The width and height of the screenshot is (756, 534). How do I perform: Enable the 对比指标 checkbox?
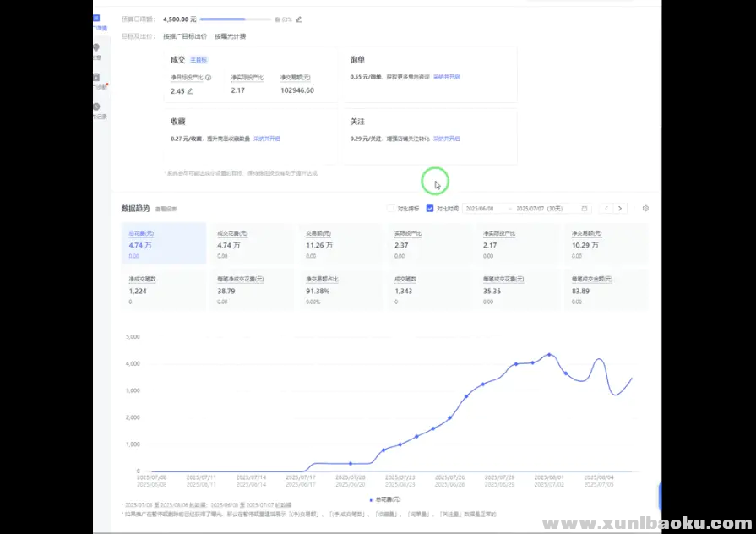[390, 208]
